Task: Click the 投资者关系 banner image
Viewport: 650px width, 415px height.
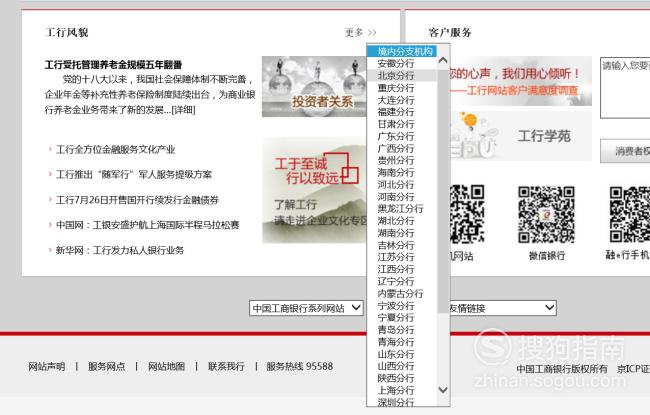Action: tap(314, 87)
